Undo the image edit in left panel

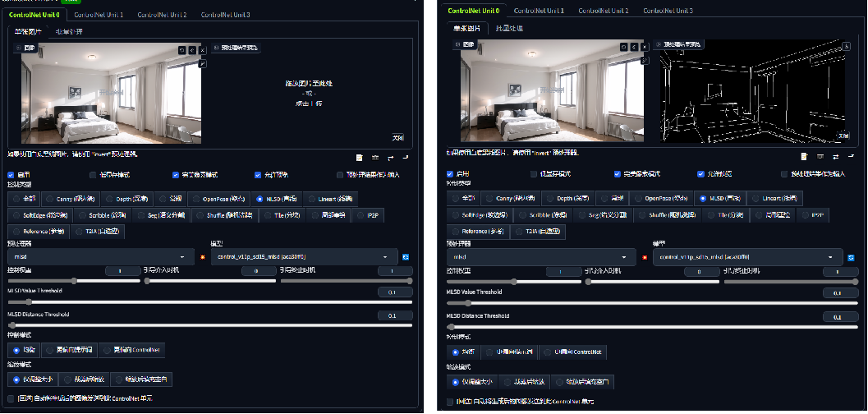point(181,50)
